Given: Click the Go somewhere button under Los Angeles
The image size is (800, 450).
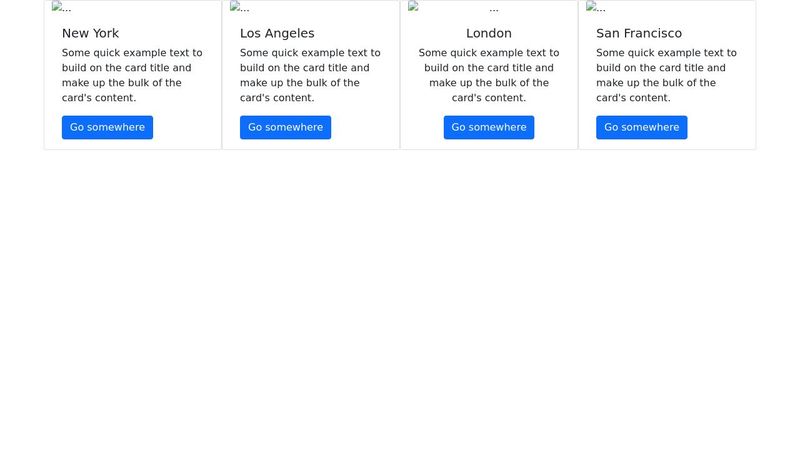Looking at the screenshot, I should coord(285,127).
